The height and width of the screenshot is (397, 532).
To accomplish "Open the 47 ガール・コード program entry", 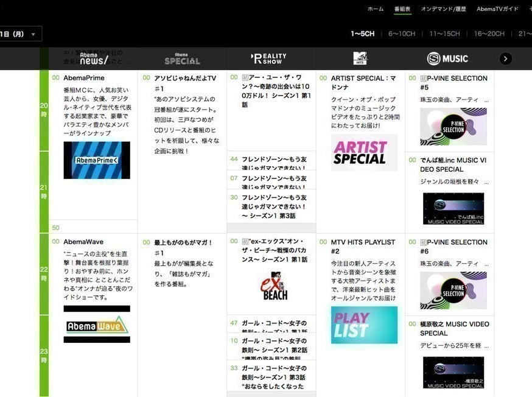I will point(271,324).
